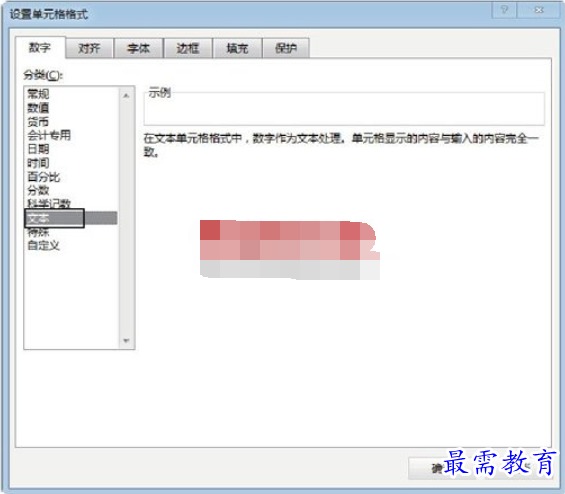
Task: Select 时间 category
Action: [x=38, y=163]
